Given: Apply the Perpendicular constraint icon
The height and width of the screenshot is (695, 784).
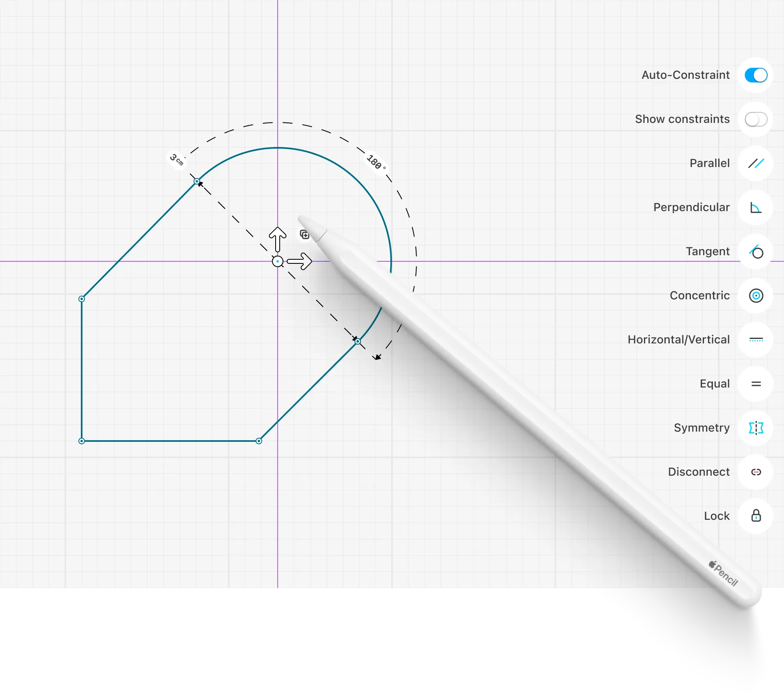Looking at the screenshot, I should [756, 207].
